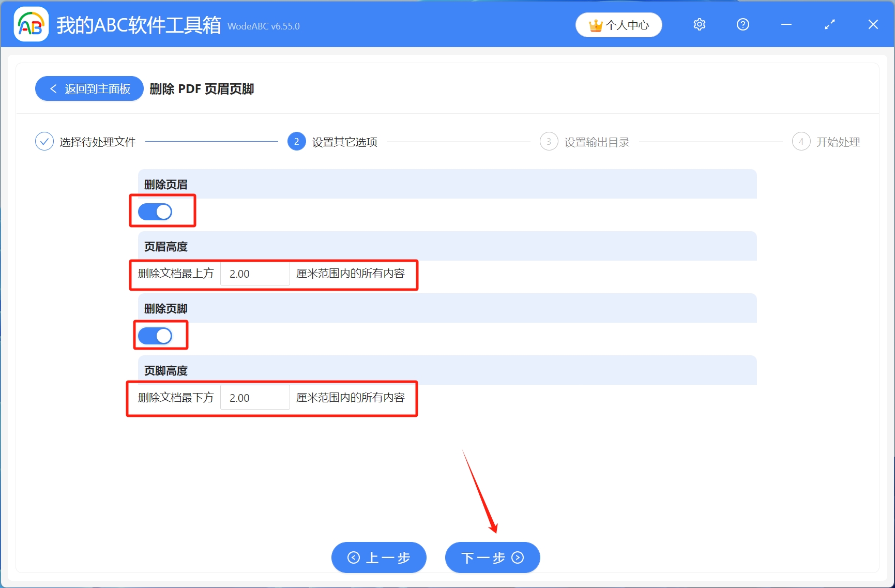895x588 pixels.
Task: Click the AB app logo icon
Action: [x=31, y=24]
